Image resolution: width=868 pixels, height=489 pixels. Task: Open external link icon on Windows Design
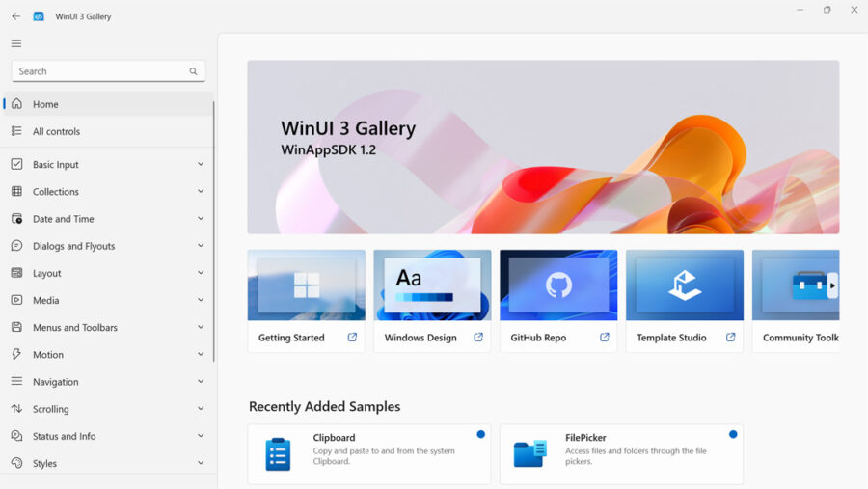click(x=478, y=338)
